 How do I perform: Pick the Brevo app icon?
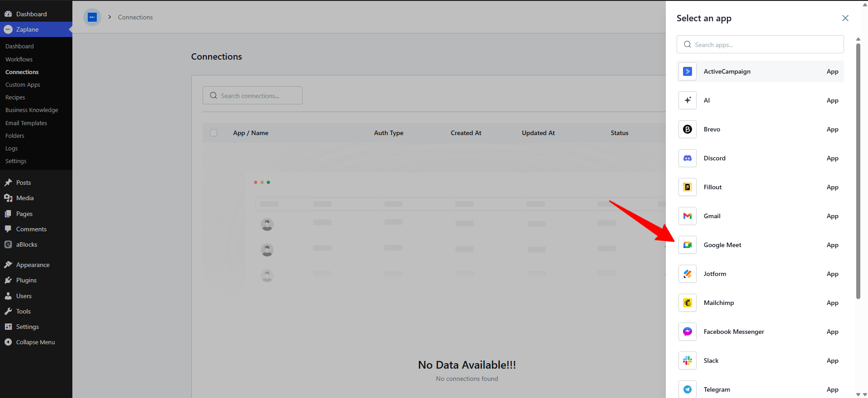click(688, 129)
